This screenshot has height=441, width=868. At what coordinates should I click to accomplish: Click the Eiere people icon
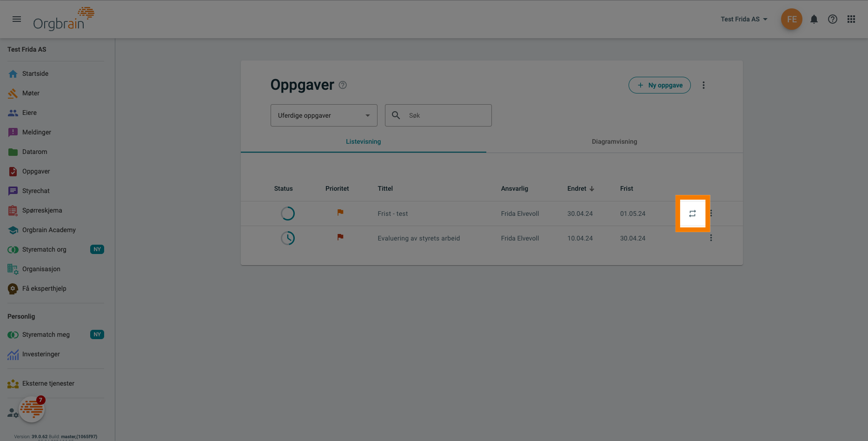pos(13,113)
